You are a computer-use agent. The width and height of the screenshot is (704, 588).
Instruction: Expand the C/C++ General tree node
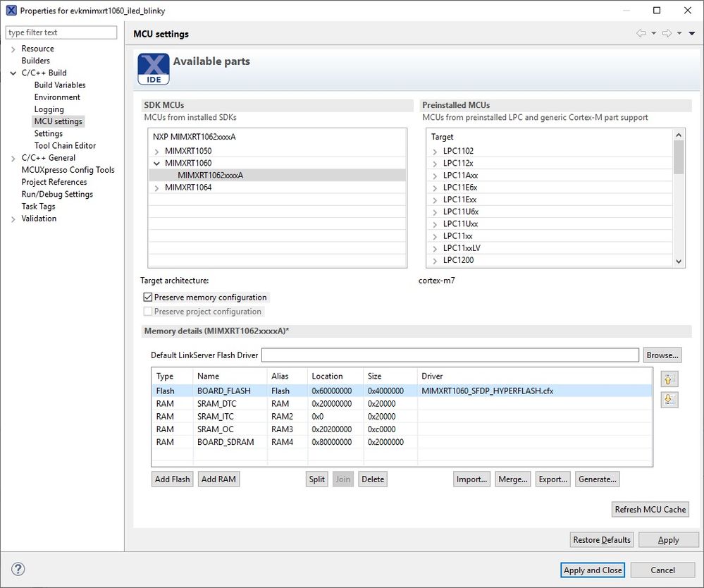pos(13,158)
